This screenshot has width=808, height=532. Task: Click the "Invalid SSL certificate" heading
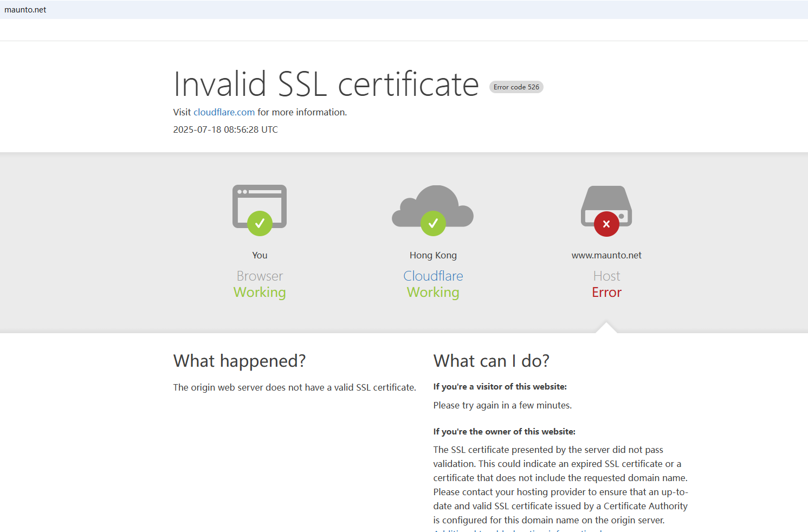326,84
